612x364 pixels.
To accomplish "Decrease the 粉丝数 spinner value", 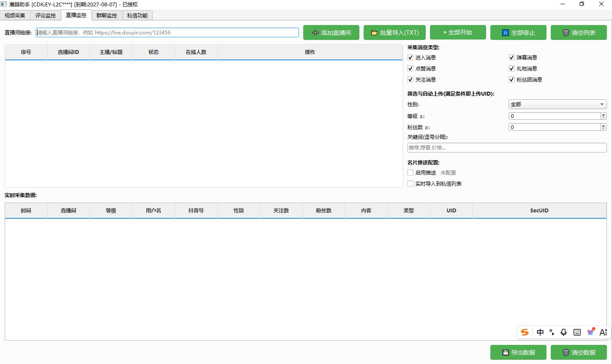I will pyautogui.click(x=603, y=129).
